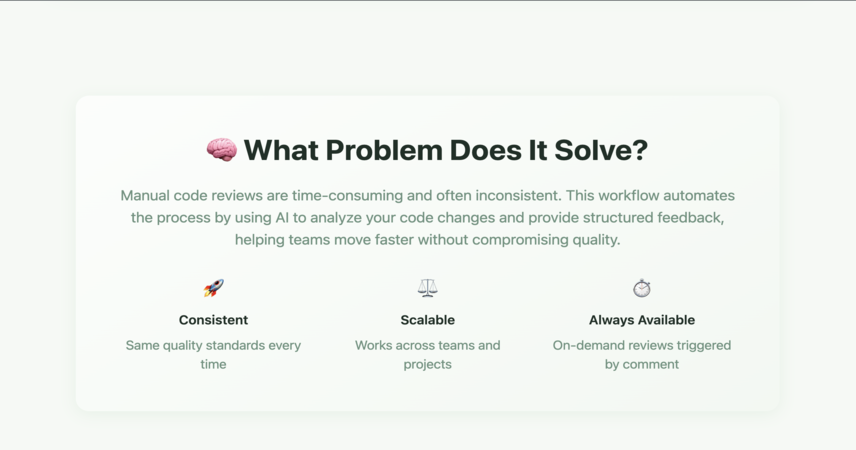The width and height of the screenshot is (856, 450).
Task: Click the stopwatch icon above Always Available
Action: [x=641, y=288]
